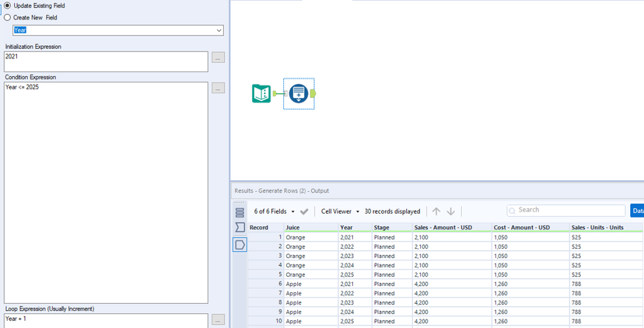Open expression editor for Initialization Expression

pyautogui.click(x=218, y=58)
